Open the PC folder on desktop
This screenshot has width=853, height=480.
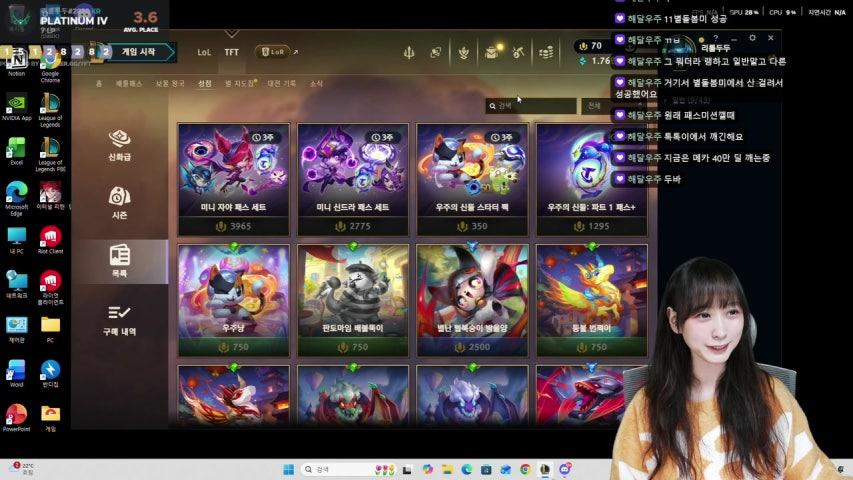[50, 329]
